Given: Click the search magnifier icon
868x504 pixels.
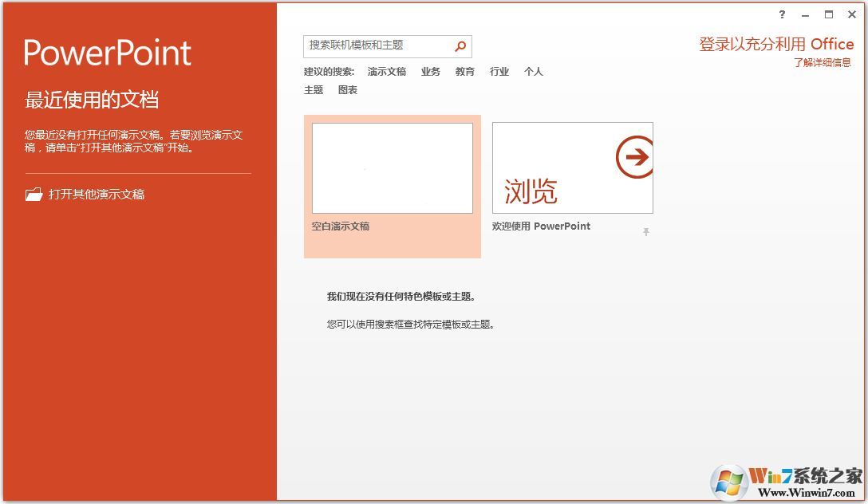Looking at the screenshot, I should 460,46.
